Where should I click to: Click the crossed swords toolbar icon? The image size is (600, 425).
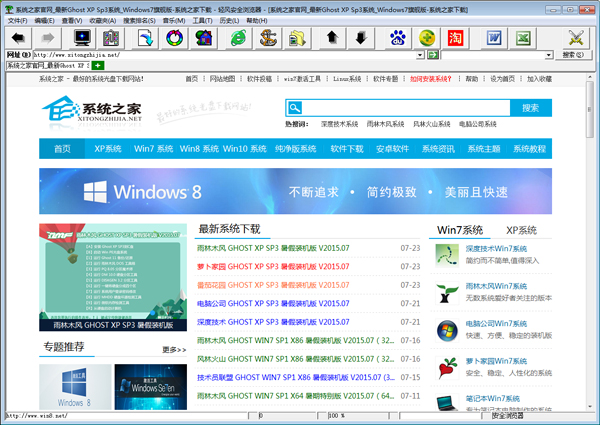(x=575, y=38)
